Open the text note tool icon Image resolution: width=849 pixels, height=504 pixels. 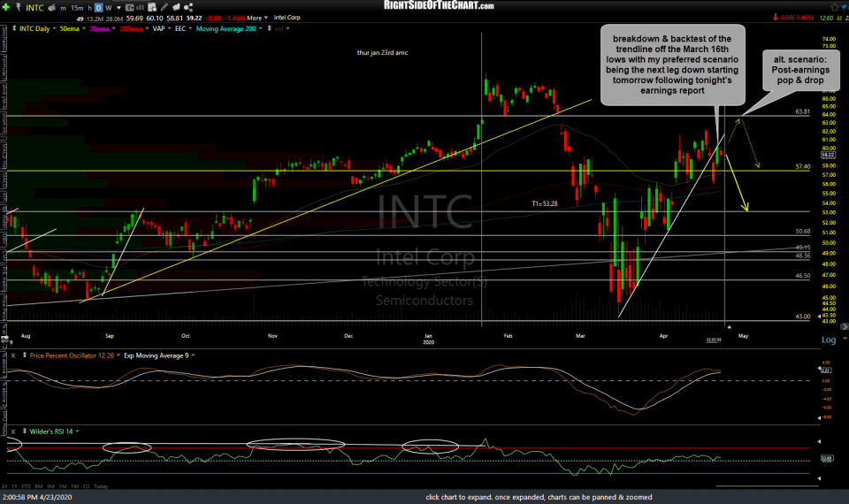pos(130,8)
